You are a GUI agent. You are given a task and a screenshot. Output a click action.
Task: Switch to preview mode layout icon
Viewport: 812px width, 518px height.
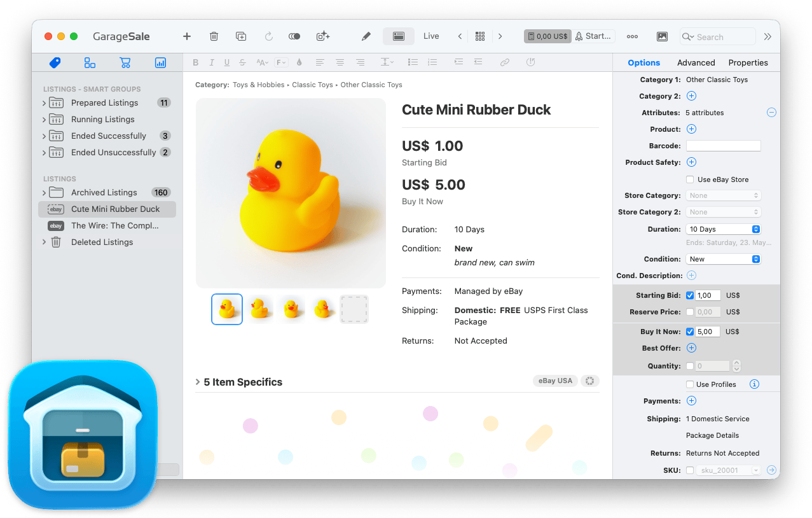pyautogui.click(x=399, y=36)
